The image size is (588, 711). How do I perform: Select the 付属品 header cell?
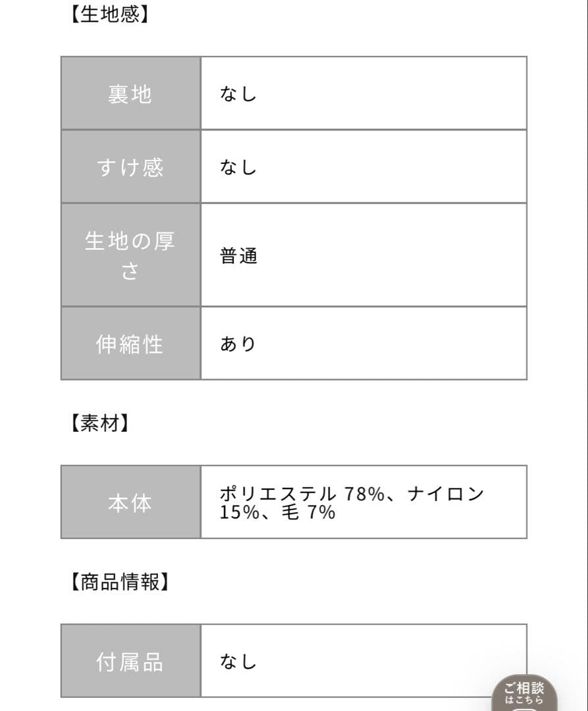click(x=130, y=662)
